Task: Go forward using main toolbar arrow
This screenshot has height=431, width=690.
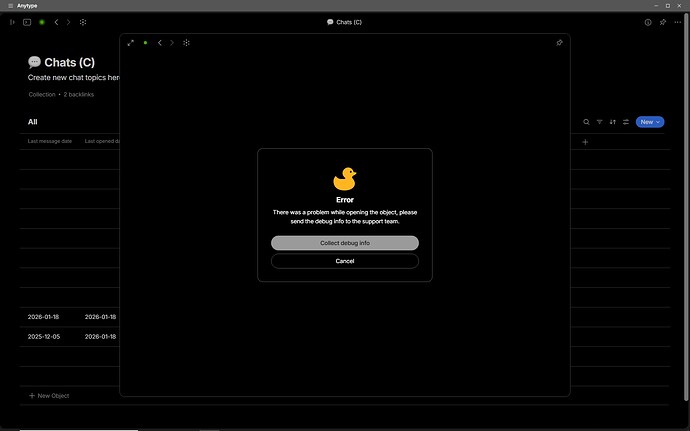Action: pyautogui.click(x=68, y=22)
